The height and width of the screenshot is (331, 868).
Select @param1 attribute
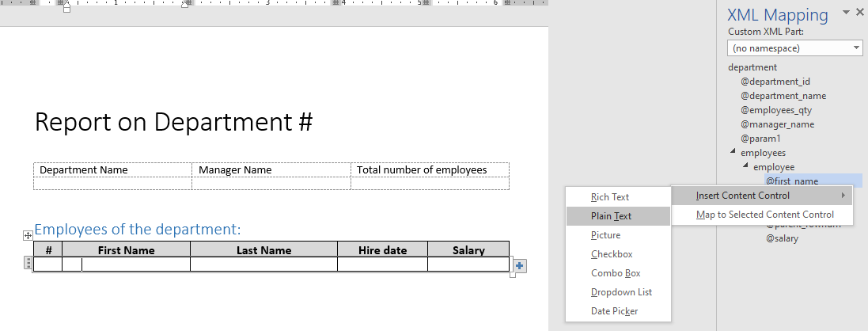(x=760, y=139)
